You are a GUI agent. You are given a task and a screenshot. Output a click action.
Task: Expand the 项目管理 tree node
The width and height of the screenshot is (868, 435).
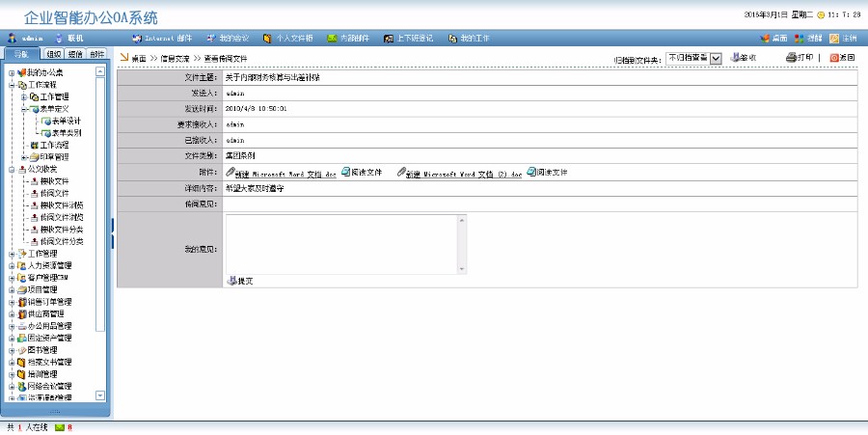point(12,289)
